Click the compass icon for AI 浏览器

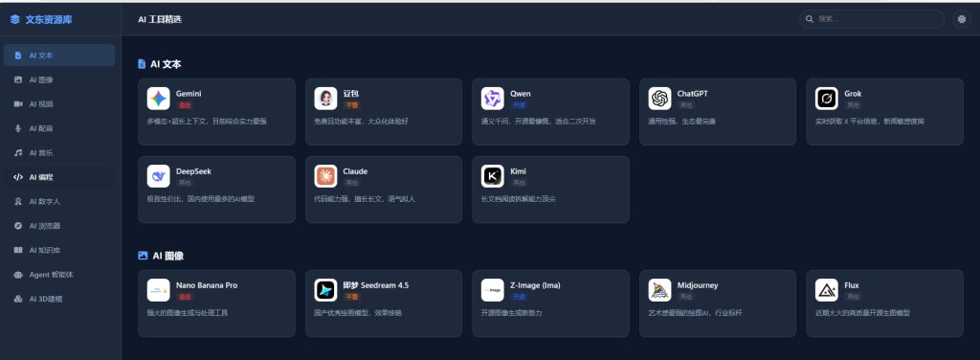pos(18,226)
